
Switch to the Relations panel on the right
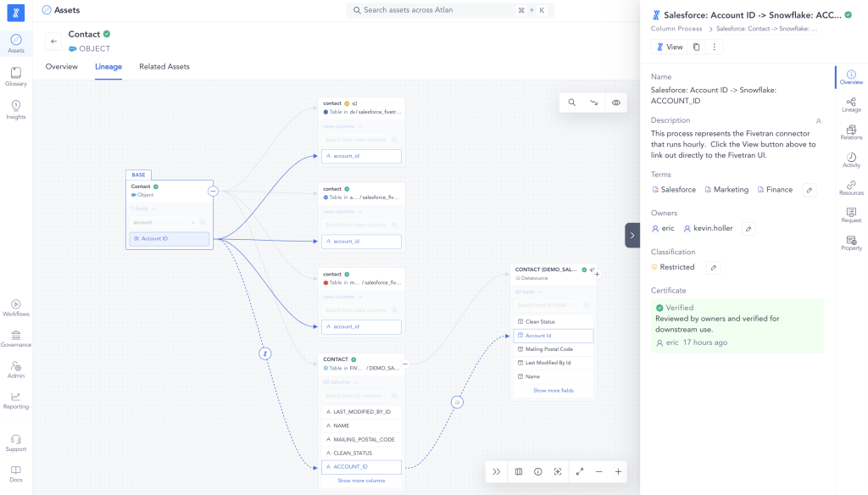[851, 132]
